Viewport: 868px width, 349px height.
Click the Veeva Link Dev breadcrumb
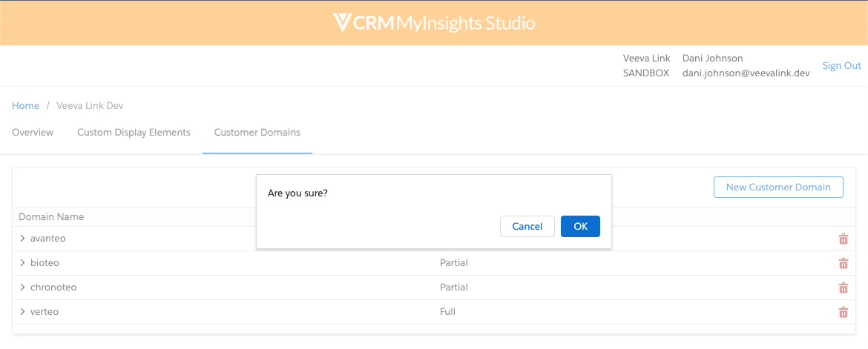pos(90,106)
